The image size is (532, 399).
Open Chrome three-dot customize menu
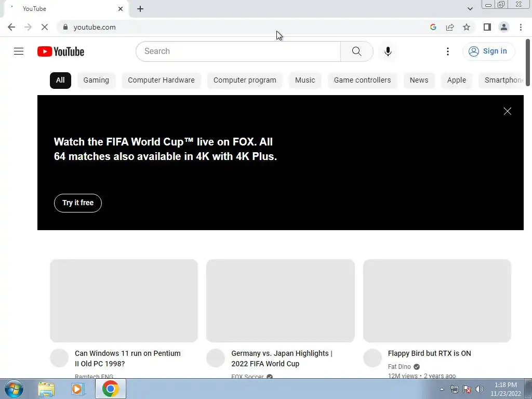pos(521,27)
